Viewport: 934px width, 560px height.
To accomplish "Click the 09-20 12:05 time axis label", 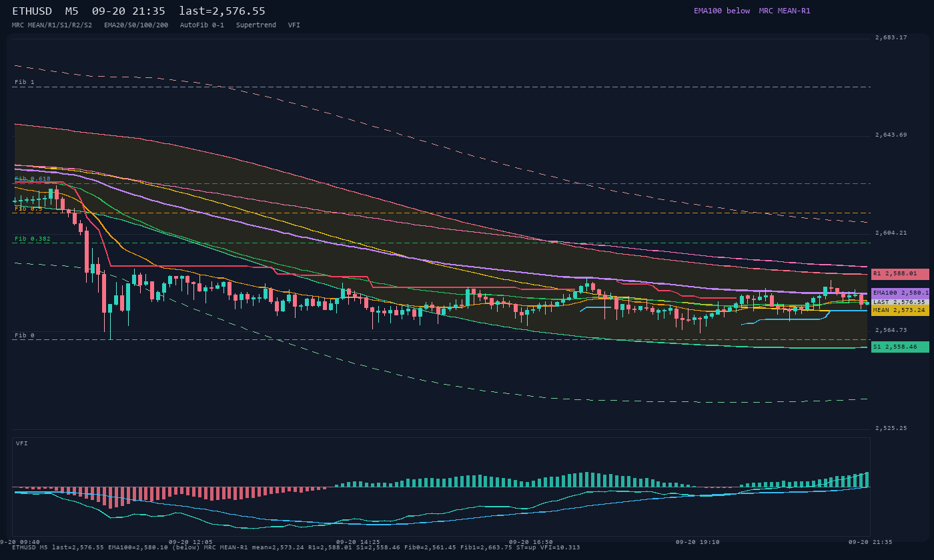I will click(191, 542).
